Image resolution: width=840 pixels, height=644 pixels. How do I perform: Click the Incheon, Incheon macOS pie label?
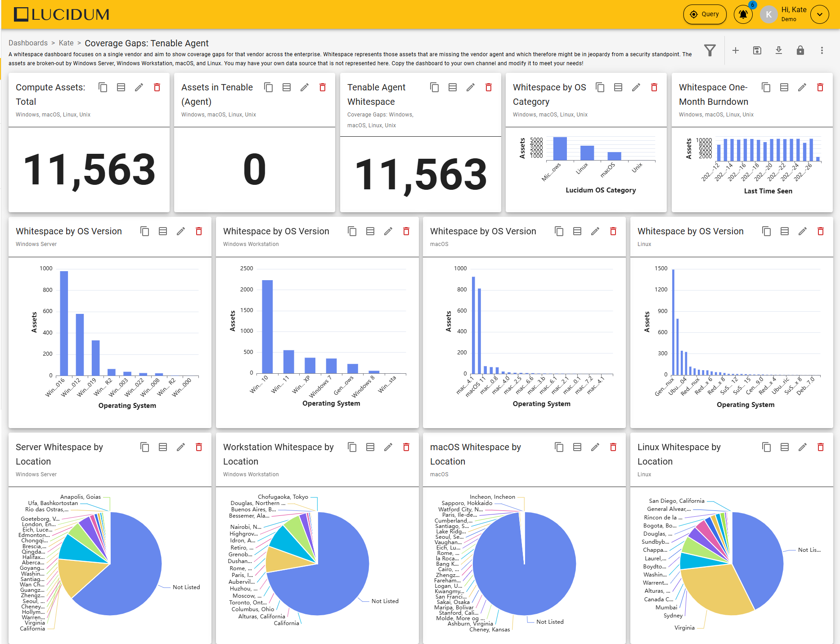[492, 496]
